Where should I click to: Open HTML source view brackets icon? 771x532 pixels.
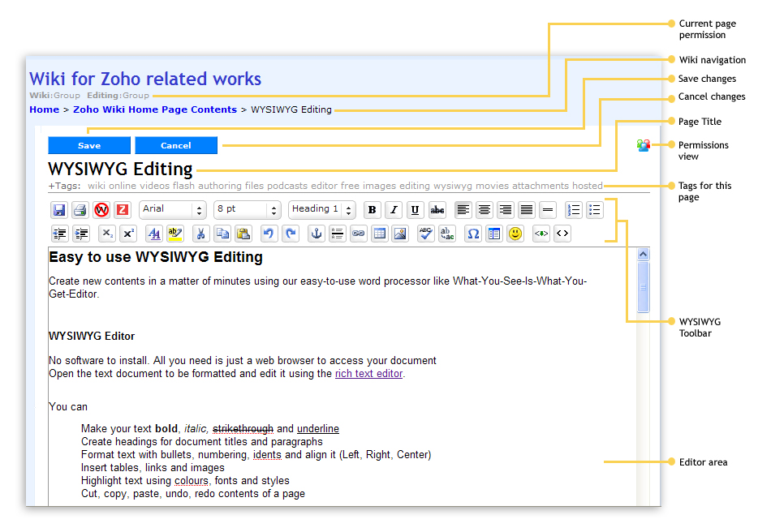(x=562, y=234)
